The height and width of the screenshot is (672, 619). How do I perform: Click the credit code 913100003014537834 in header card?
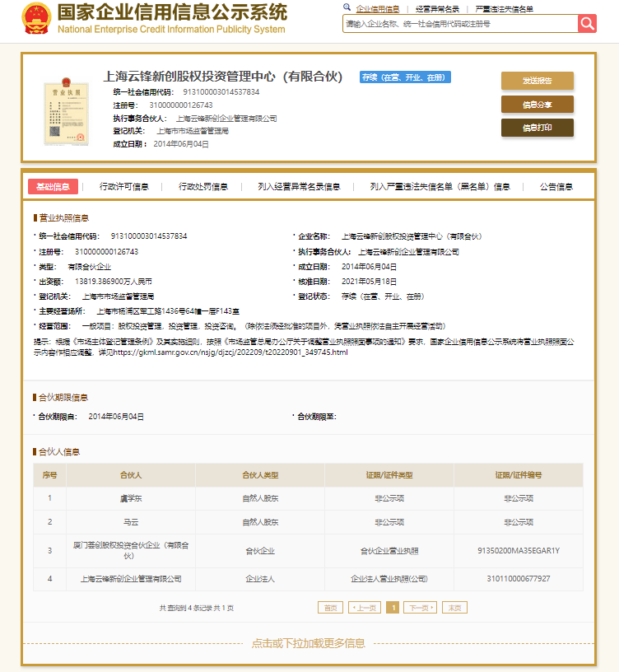click(221, 92)
